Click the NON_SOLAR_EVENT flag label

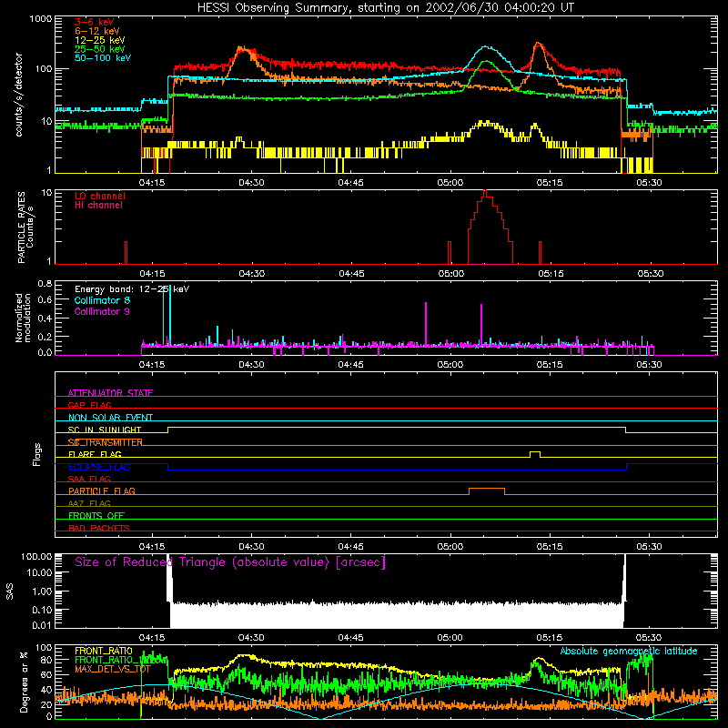pyautogui.click(x=110, y=418)
